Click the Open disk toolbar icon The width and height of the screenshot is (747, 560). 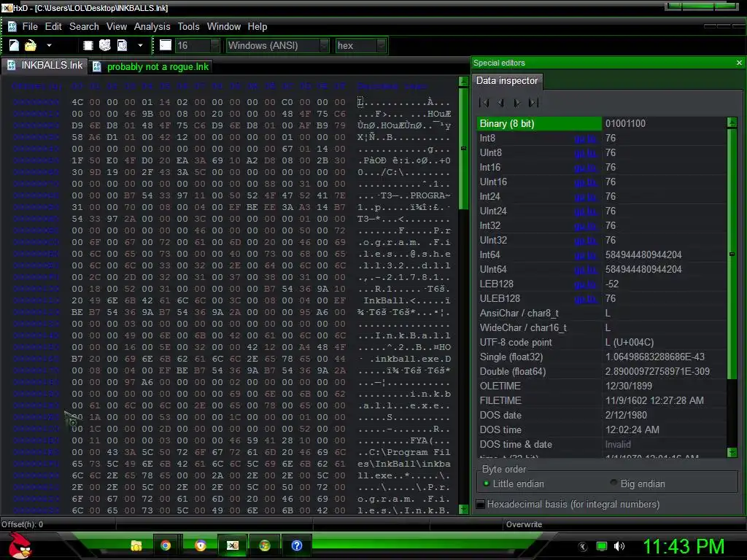(x=105, y=45)
